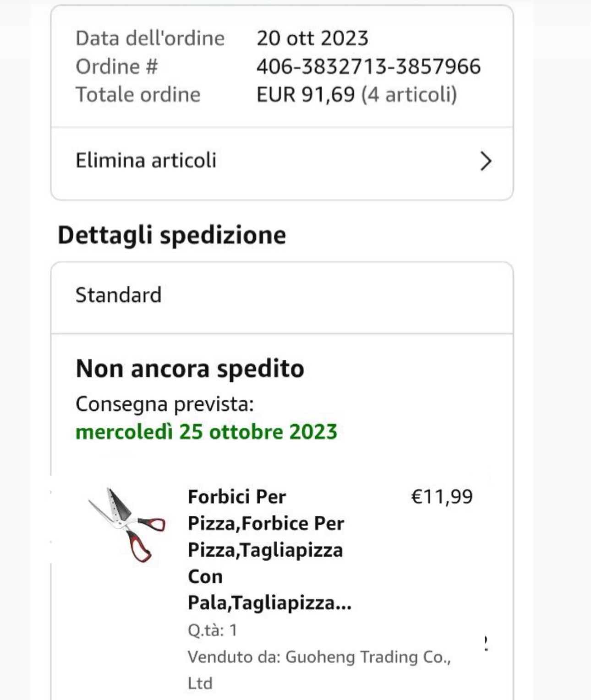
Task: Click the Q.tà: 1 quantity text
Action: click(212, 630)
